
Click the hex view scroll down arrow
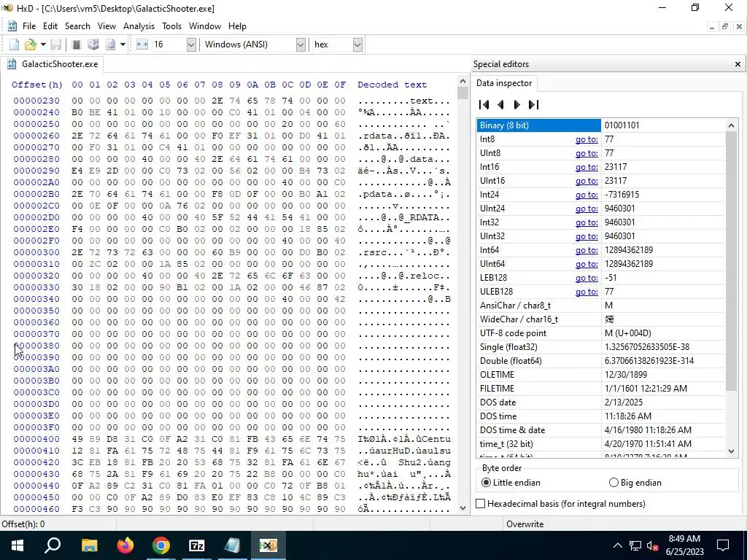pos(462,508)
